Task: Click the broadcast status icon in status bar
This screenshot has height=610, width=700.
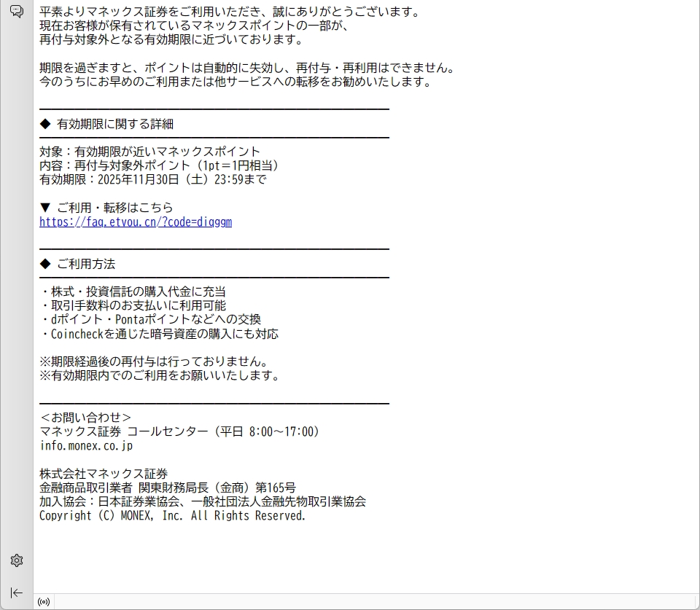Action: 44,602
